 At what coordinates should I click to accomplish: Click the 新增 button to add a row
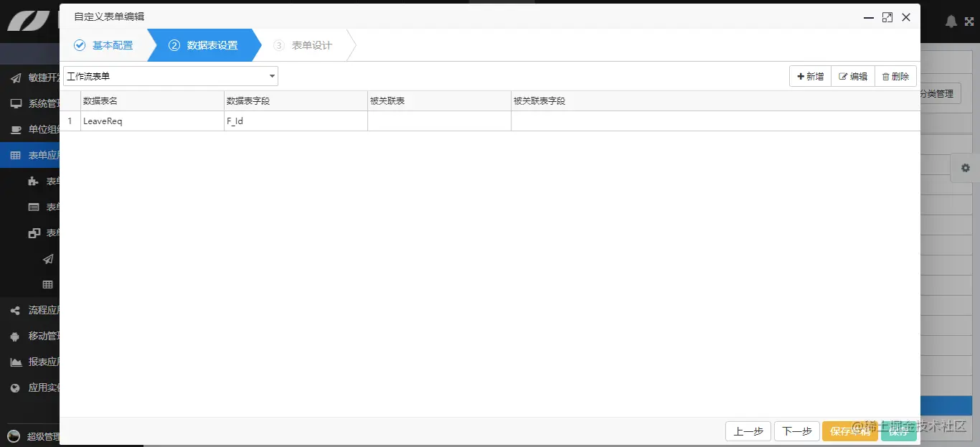tap(809, 75)
